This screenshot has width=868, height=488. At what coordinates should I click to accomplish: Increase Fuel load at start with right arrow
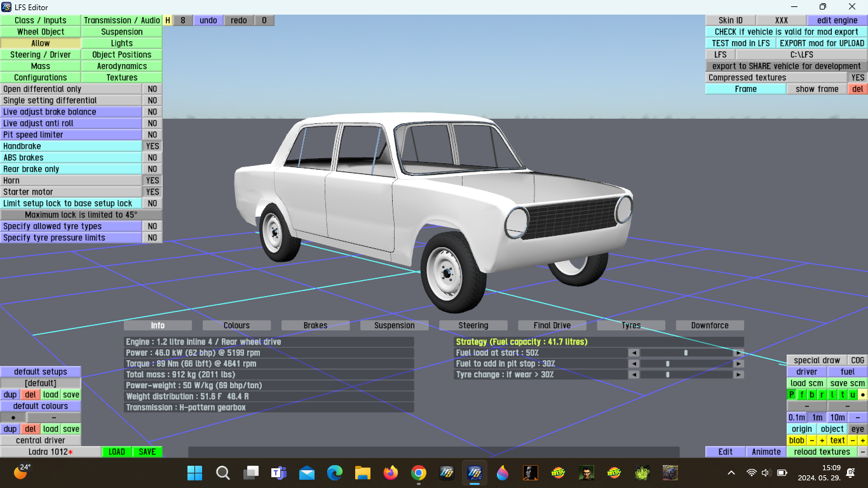(738, 353)
